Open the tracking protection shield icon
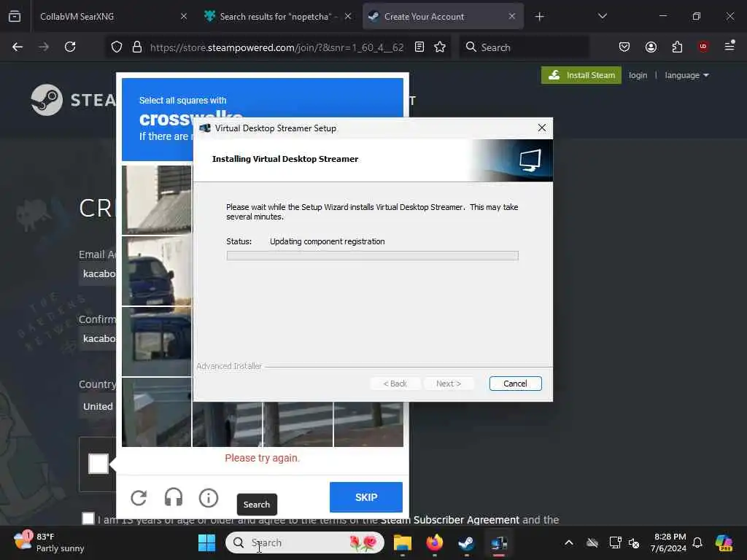 117,47
